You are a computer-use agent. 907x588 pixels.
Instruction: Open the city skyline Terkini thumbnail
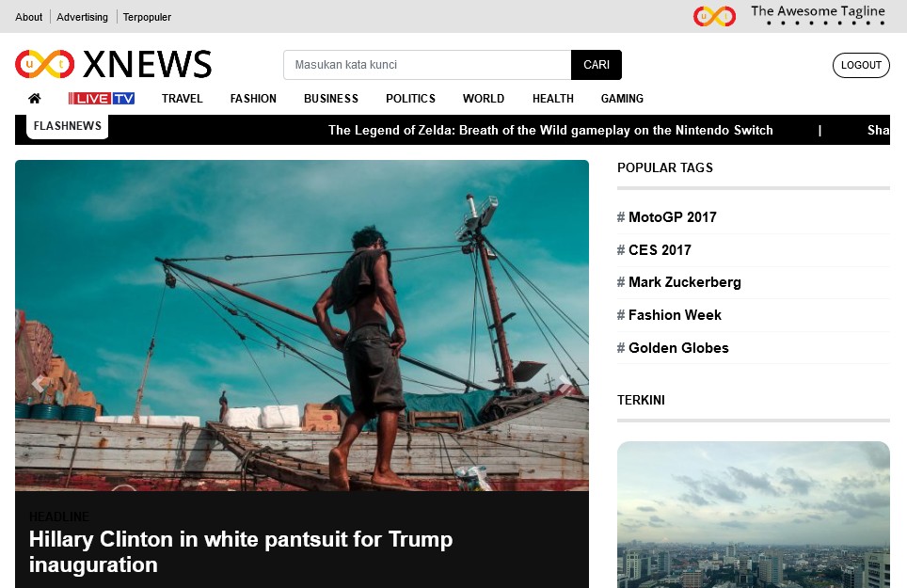pos(753,515)
